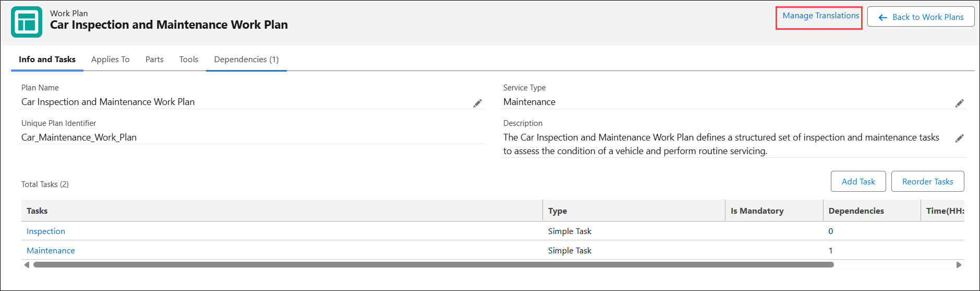
Task: Click Simple Task in the Inspection row
Action: tap(570, 231)
